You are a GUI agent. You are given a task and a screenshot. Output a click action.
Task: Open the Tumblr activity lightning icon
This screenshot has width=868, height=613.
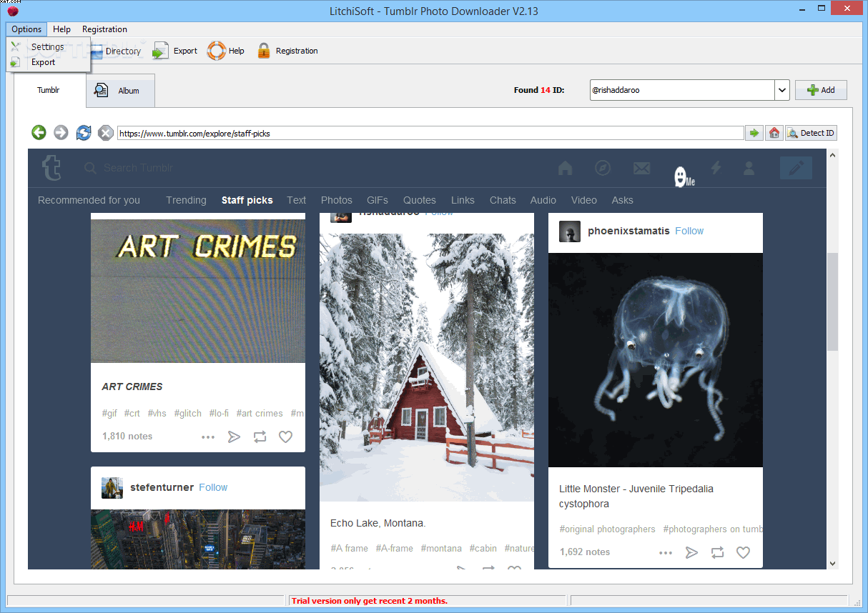(x=716, y=168)
